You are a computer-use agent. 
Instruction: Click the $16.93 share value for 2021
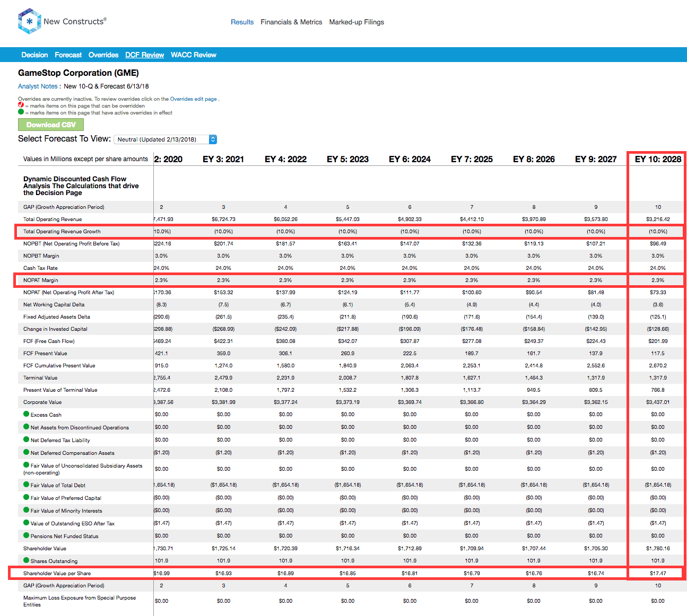[x=223, y=573]
